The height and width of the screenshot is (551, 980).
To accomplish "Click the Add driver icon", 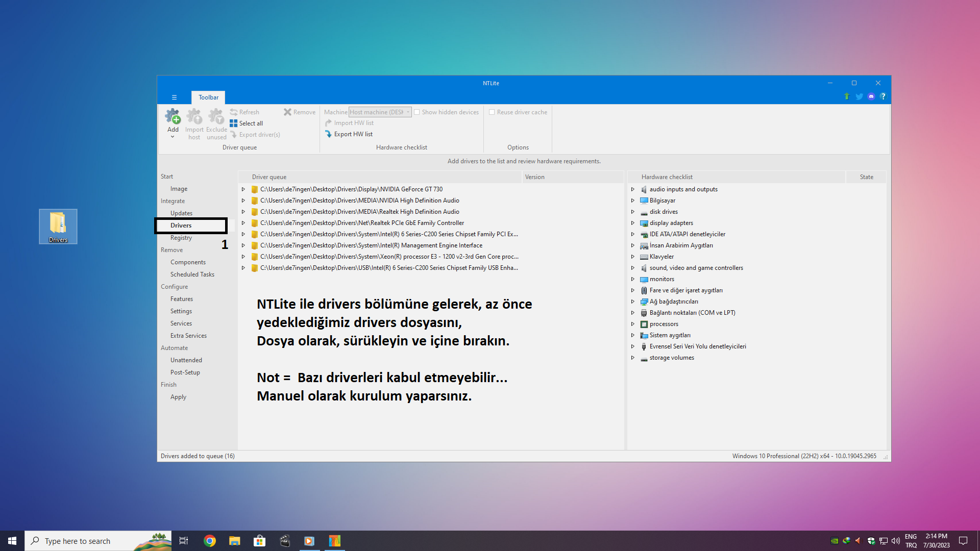I will coord(173,117).
